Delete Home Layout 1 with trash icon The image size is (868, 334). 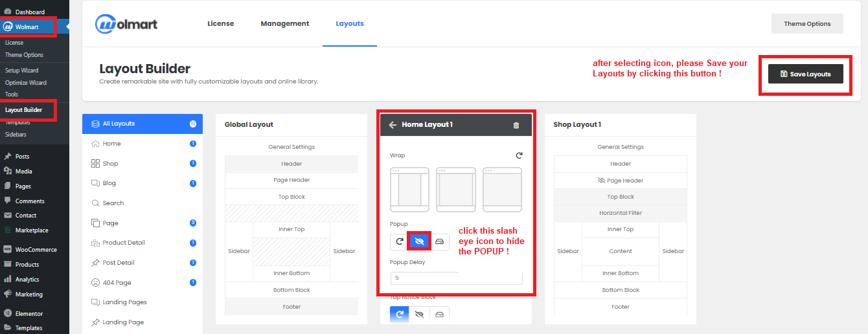516,125
